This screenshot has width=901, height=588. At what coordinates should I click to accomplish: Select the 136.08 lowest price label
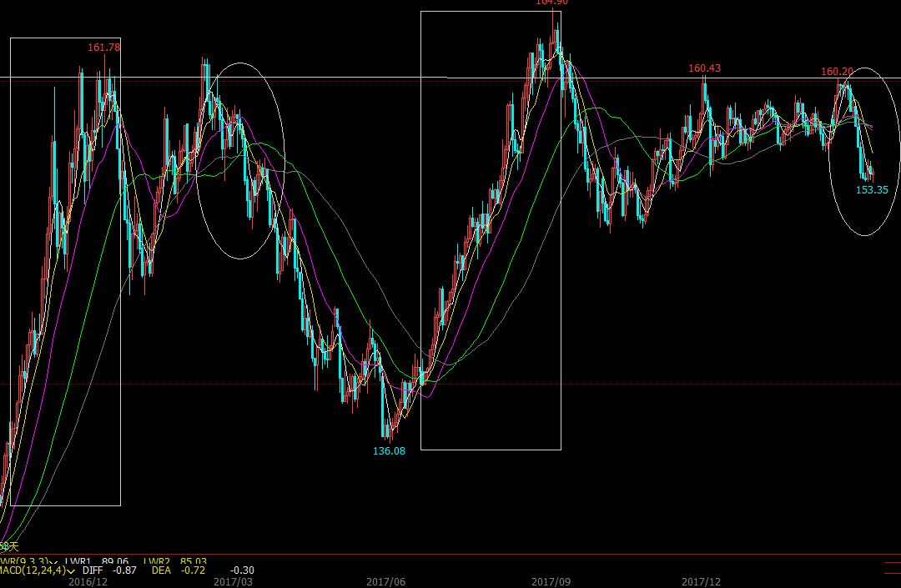click(x=389, y=450)
